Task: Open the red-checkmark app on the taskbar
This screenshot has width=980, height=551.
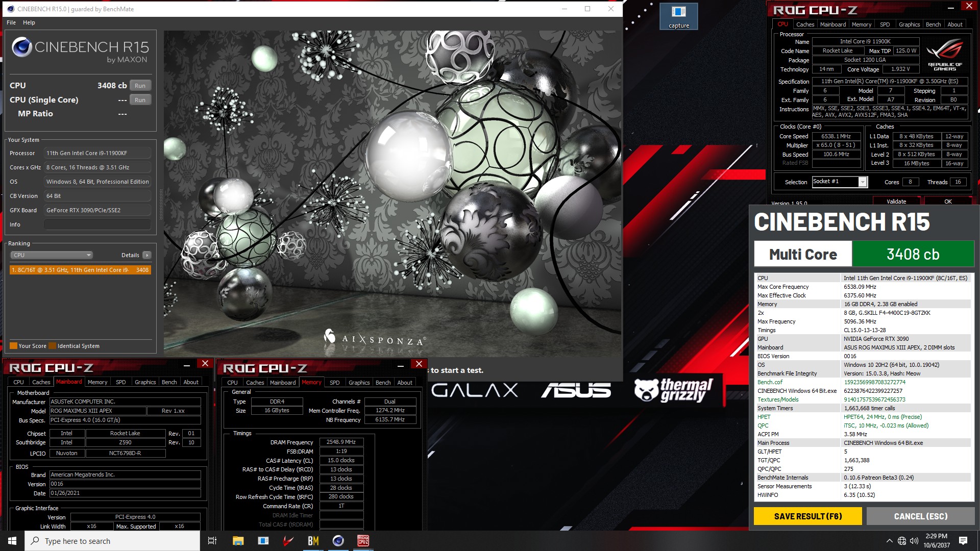Action: (288, 541)
